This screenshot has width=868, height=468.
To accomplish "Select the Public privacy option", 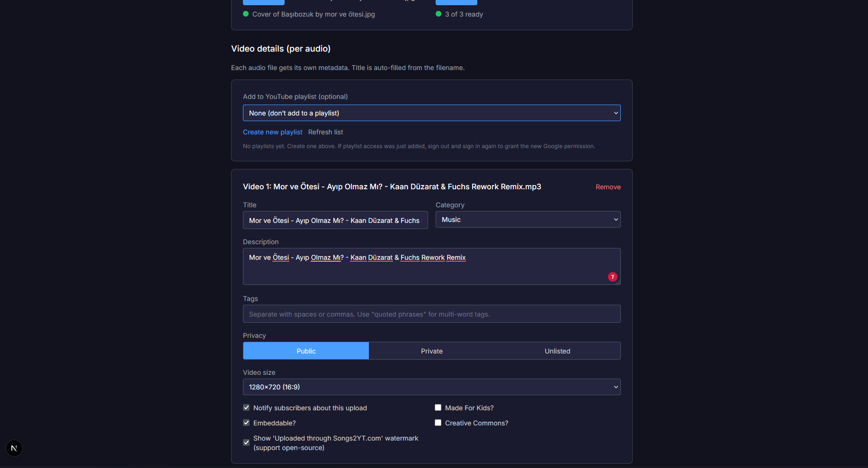I will tap(306, 351).
